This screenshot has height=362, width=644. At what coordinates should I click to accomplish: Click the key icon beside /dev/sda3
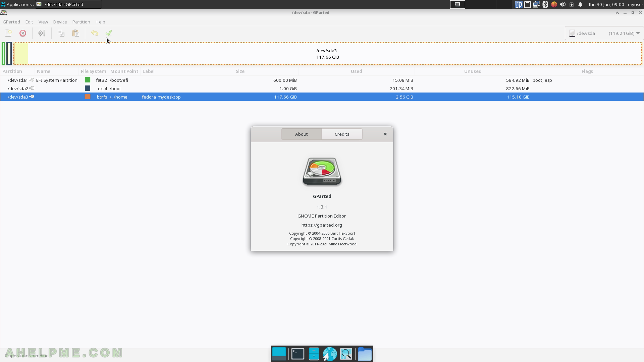[x=32, y=97]
